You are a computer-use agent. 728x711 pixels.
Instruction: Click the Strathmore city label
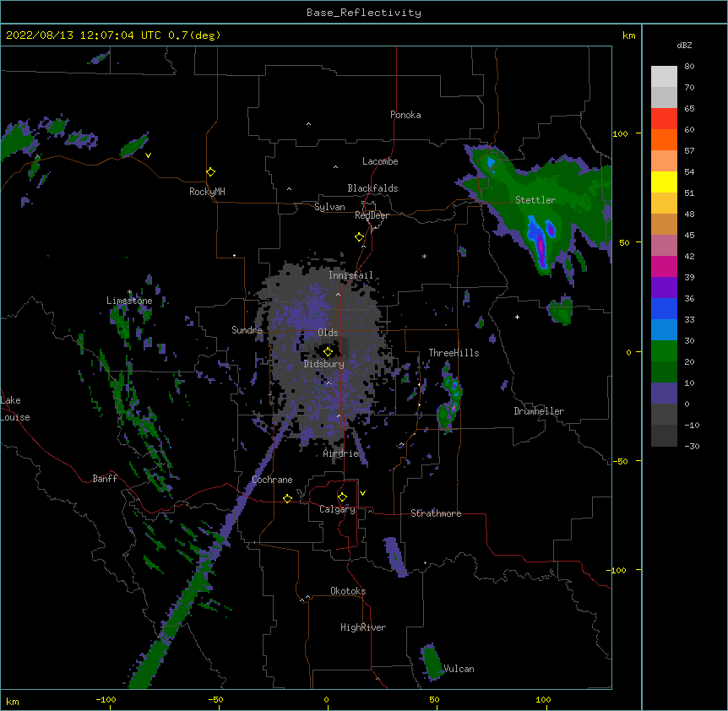click(x=436, y=513)
